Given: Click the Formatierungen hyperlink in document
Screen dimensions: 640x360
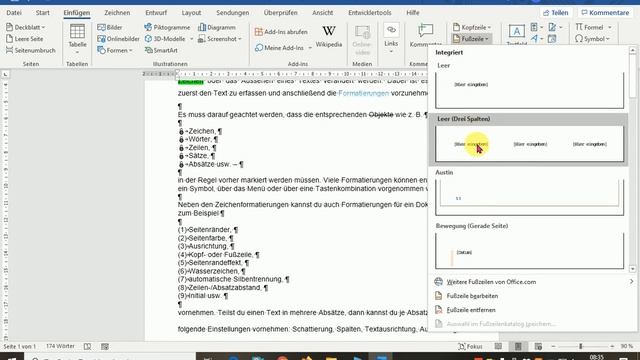Looking at the screenshot, I should [363, 93].
